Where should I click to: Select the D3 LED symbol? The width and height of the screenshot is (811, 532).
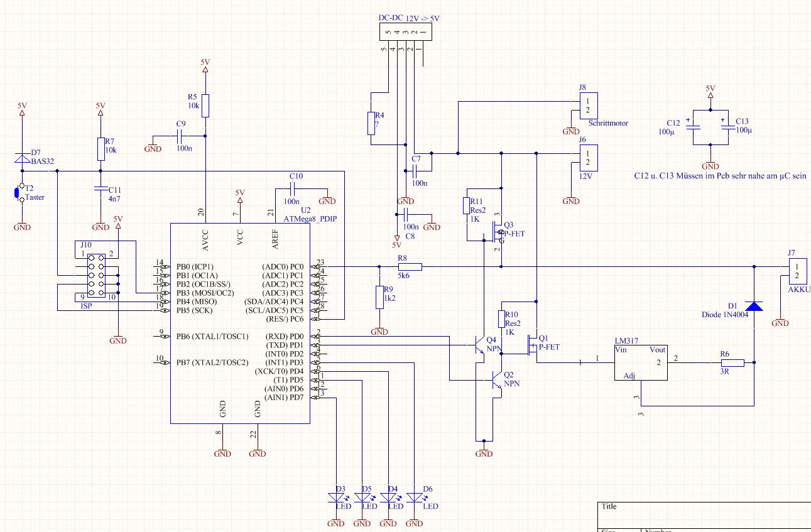[x=336, y=496]
